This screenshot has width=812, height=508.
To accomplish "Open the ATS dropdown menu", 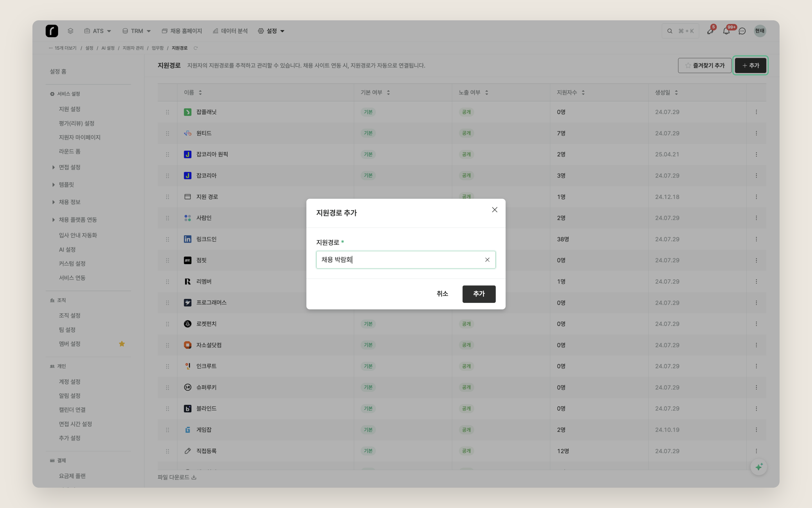I will (x=97, y=31).
